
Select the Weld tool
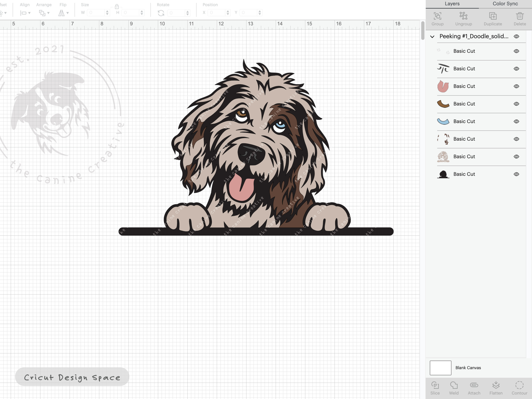tap(454, 387)
